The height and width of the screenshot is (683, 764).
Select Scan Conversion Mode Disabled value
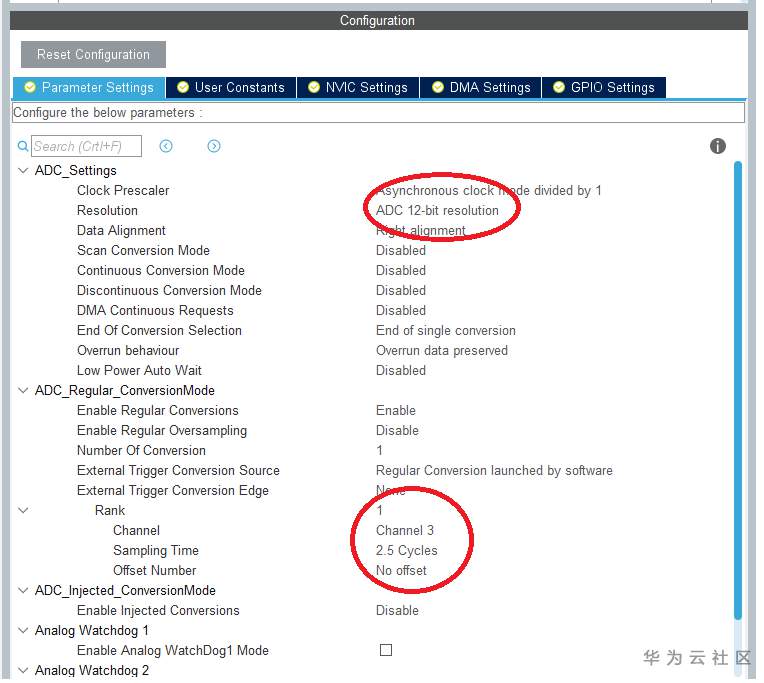(401, 250)
